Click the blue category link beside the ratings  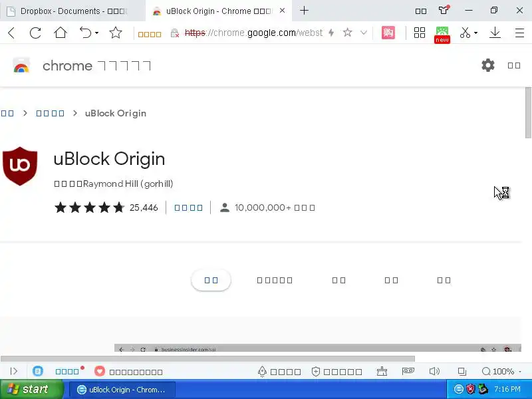[188, 207]
